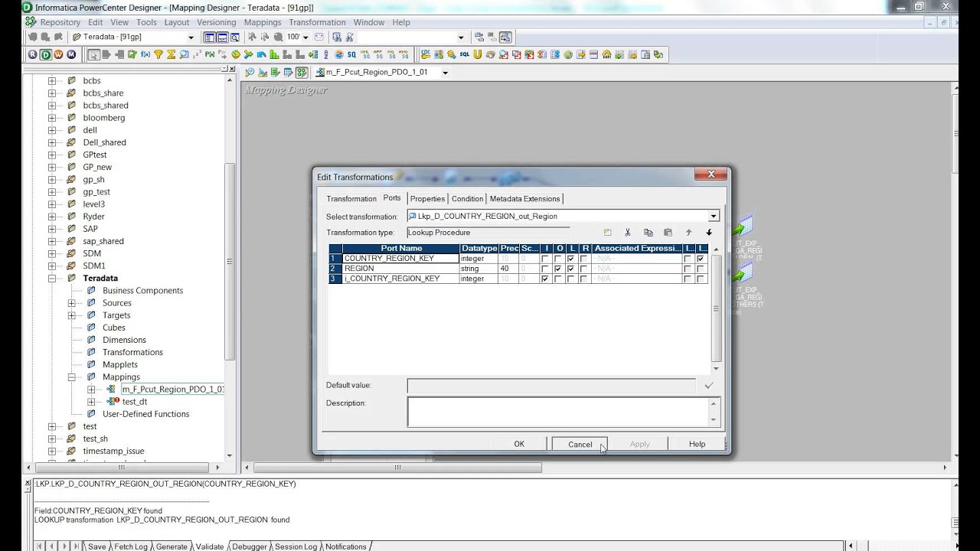This screenshot has width=980, height=551.
Task: Open the Transformation tab in dialog
Action: coord(351,199)
